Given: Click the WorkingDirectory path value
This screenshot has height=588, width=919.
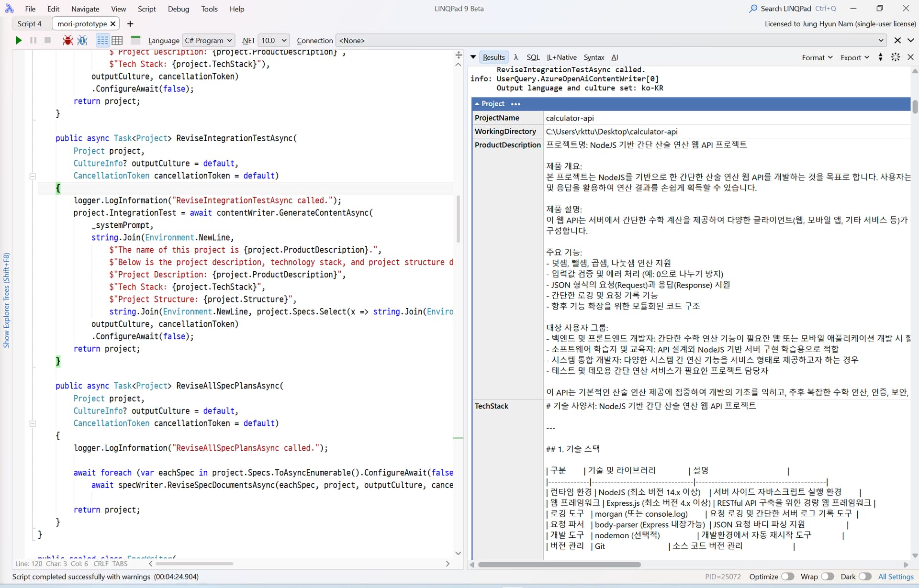Looking at the screenshot, I should [x=612, y=132].
